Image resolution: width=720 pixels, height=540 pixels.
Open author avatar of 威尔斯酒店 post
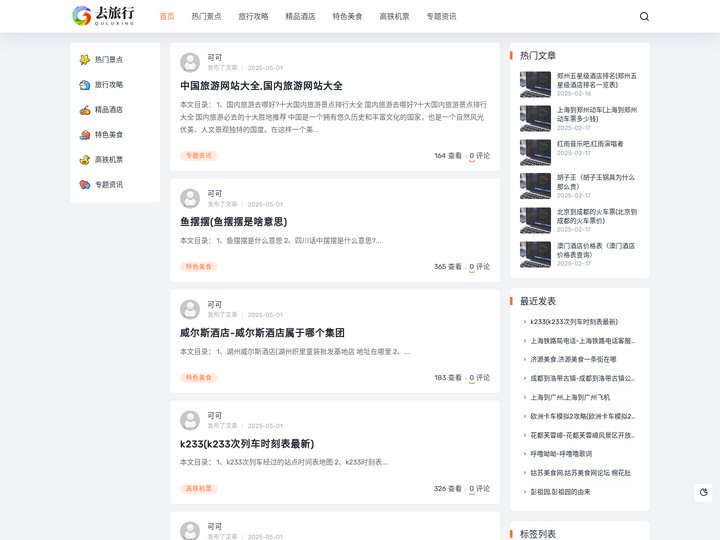tap(190, 309)
